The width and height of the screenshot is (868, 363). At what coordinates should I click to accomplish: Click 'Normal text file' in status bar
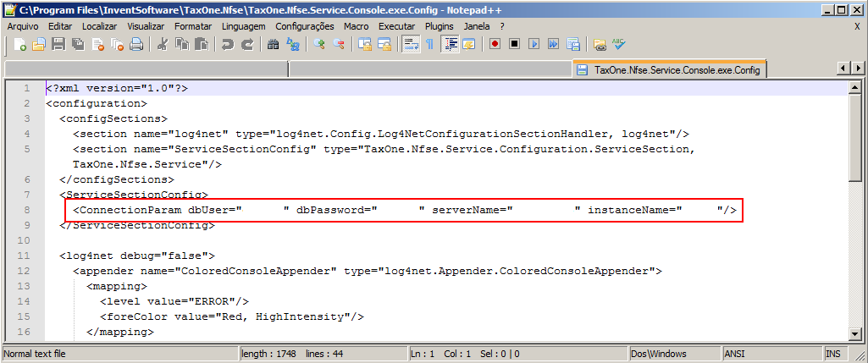coord(121,354)
